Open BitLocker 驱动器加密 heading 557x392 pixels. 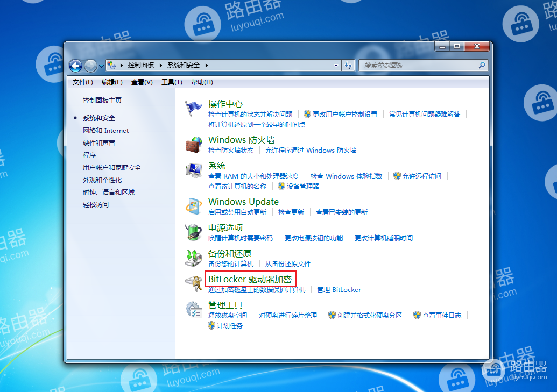coord(250,279)
